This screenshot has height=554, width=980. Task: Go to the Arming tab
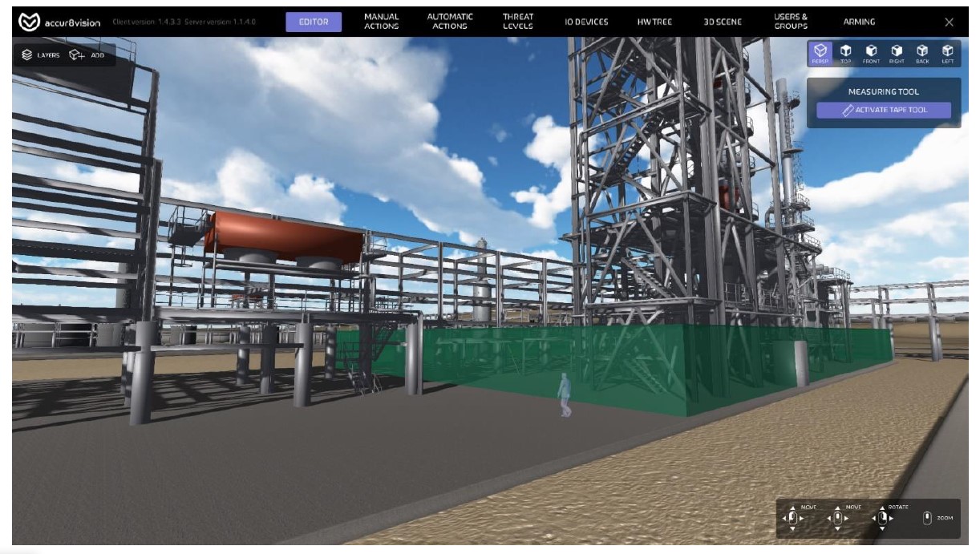(859, 22)
